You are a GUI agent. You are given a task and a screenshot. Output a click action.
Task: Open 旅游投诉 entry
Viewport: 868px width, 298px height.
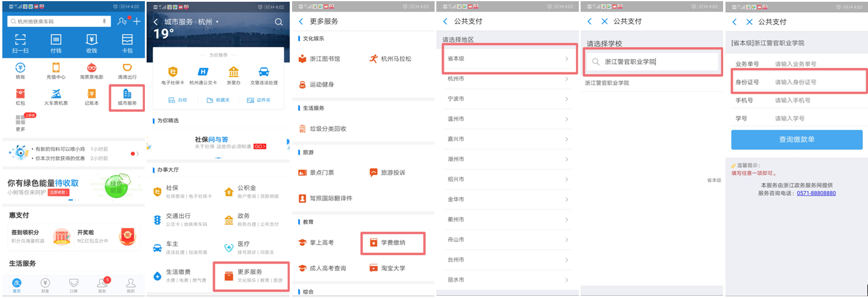(x=387, y=173)
